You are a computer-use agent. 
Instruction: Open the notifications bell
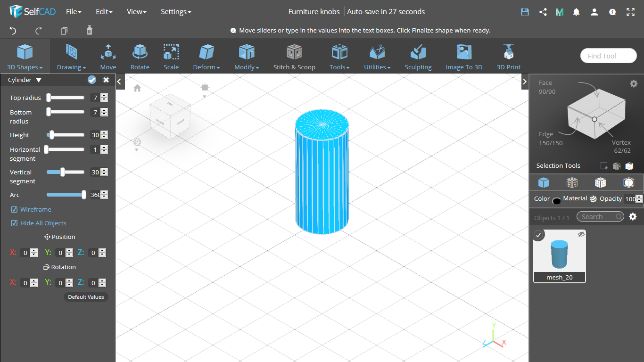[576, 12]
